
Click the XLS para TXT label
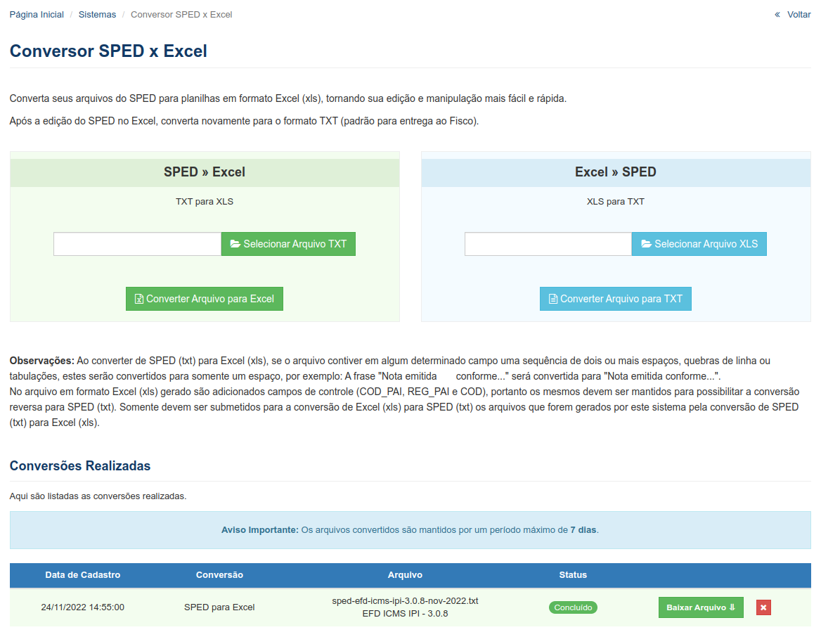pyautogui.click(x=616, y=202)
